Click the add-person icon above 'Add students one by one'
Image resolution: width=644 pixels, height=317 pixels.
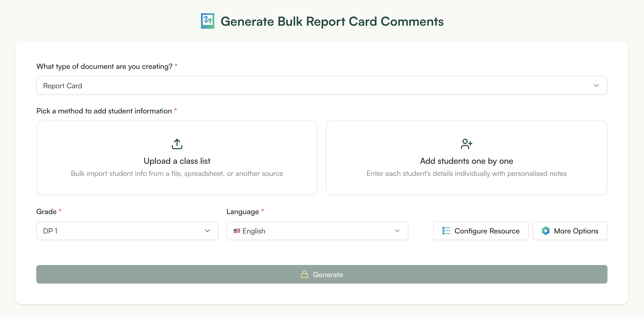coord(467,144)
